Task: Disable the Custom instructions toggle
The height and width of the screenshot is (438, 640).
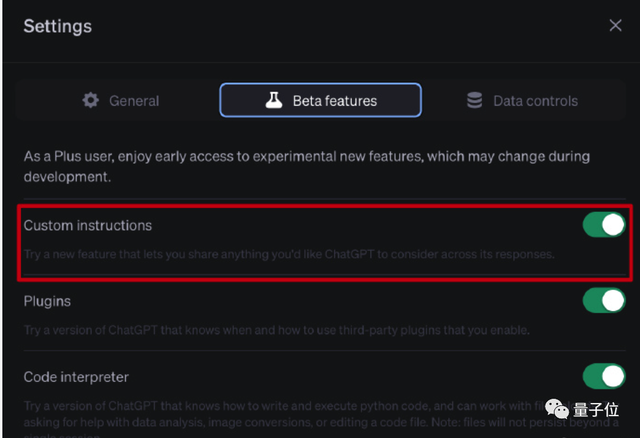Action: (x=604, y=225)
